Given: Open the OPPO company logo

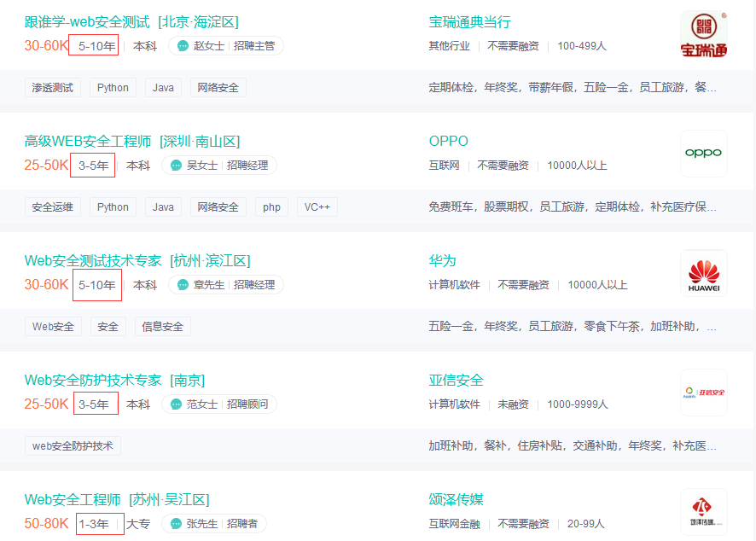Looking at the screenshot, I should (x=703, y=154).
